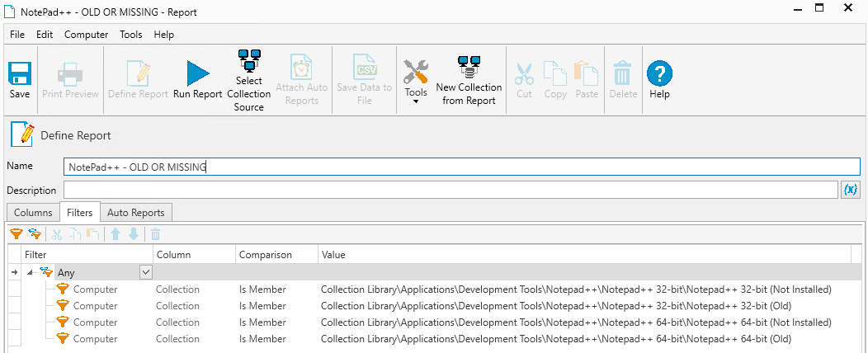Insert variable using the (x) button

[x=851, y=190]
